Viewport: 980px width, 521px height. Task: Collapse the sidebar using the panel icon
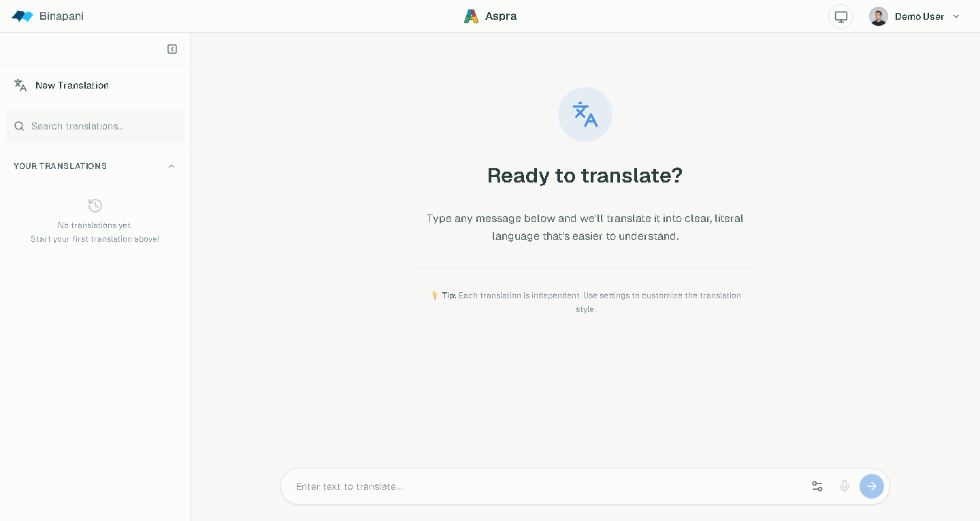click(172, 49)
